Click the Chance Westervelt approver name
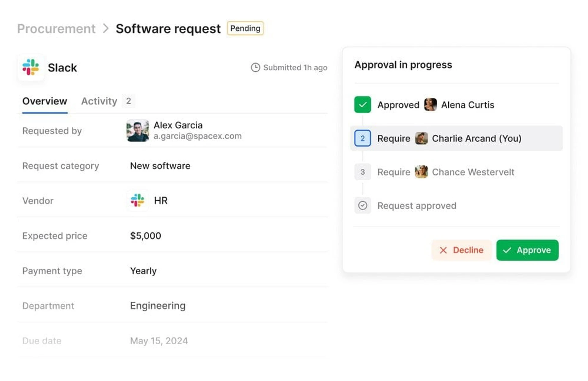The height and width of the screenshot is (381, 588). pos(473,172)
